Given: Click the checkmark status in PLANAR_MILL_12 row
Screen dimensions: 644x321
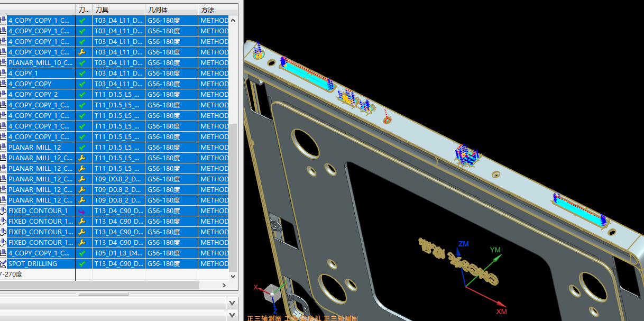Looking at the screenshot, I should (82, 147).
